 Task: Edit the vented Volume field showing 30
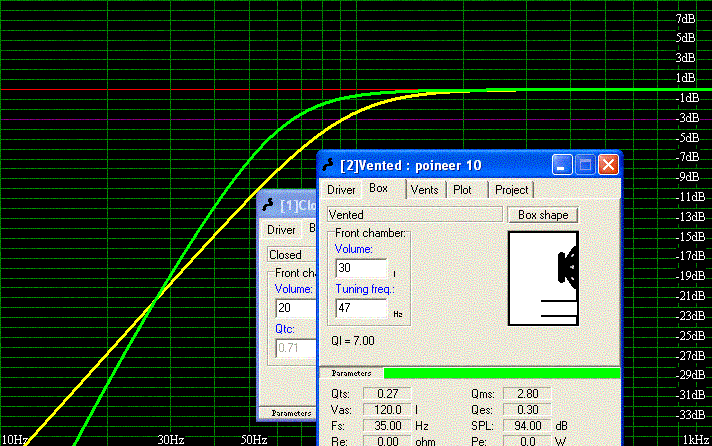361,268
